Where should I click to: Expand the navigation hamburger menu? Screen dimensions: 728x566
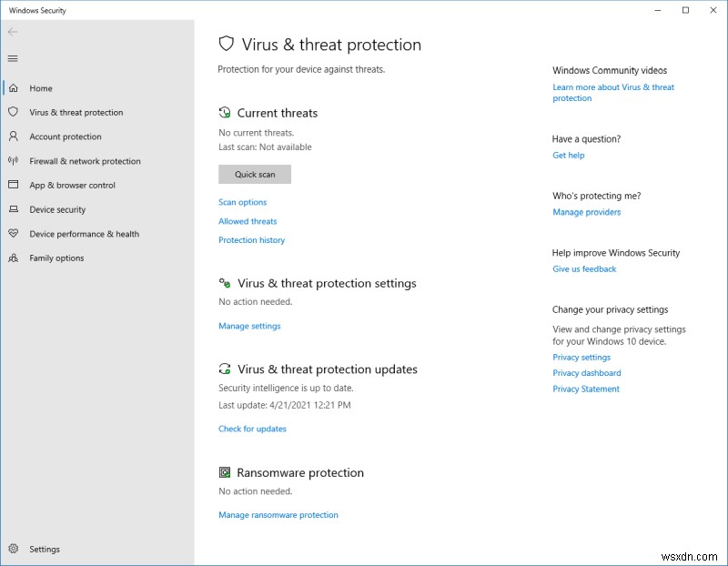coord(13,58)
